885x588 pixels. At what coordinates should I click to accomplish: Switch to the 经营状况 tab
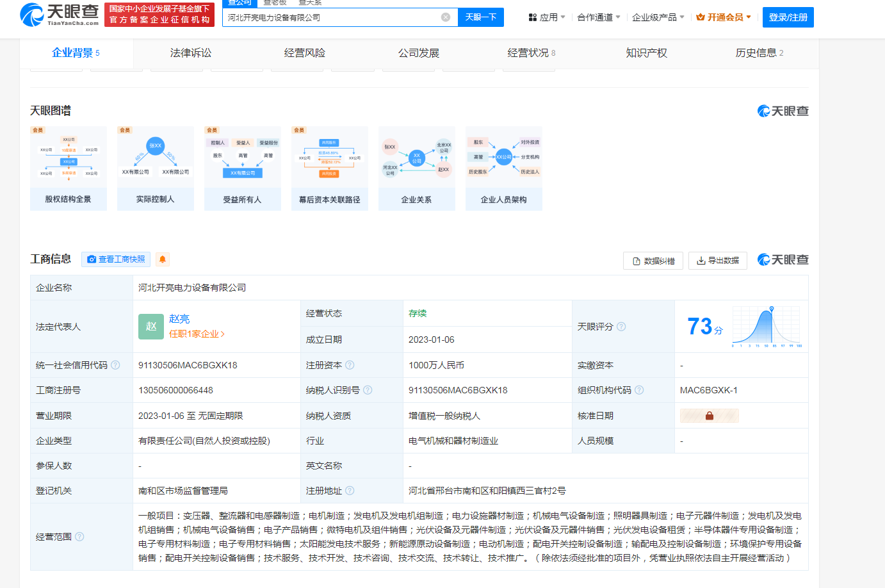coord(532,53)
